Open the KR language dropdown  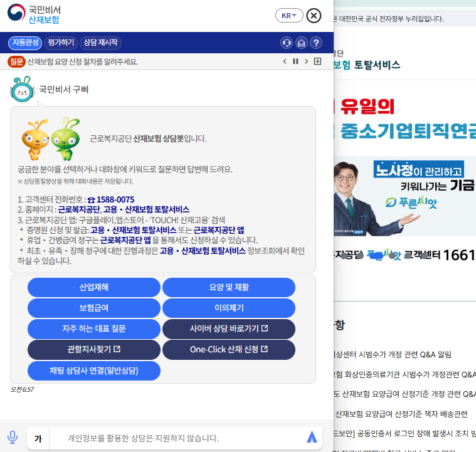pos(289,16)
